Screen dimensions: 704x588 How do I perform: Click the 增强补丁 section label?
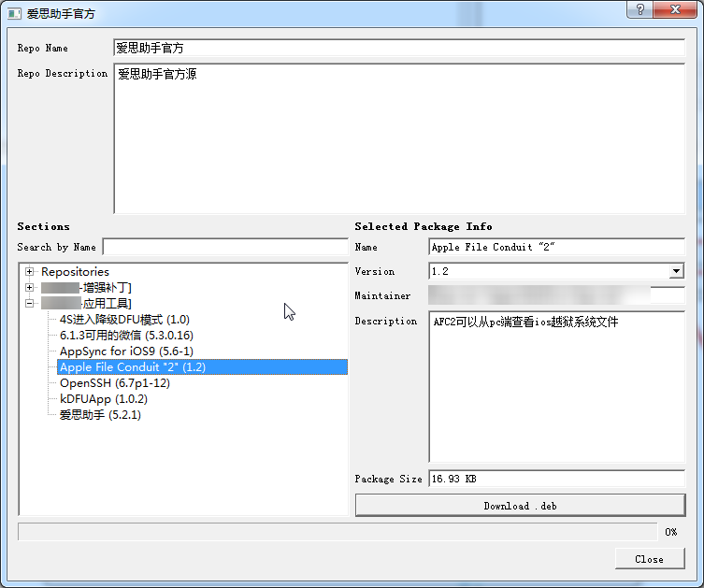(86, 288)
